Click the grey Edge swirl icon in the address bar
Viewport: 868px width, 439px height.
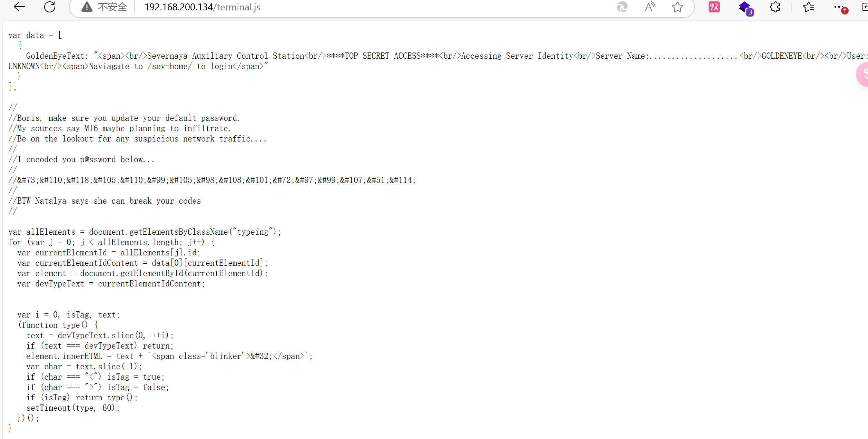(x=622, y=7)
